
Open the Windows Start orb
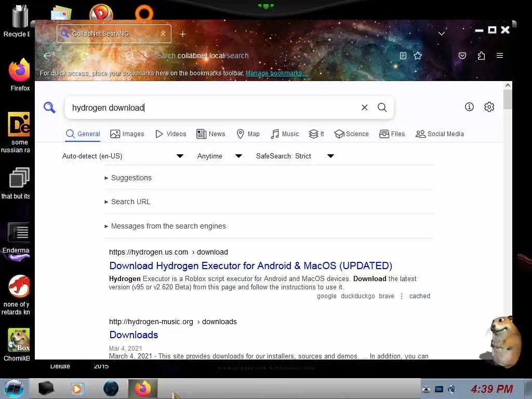[14, 389]
